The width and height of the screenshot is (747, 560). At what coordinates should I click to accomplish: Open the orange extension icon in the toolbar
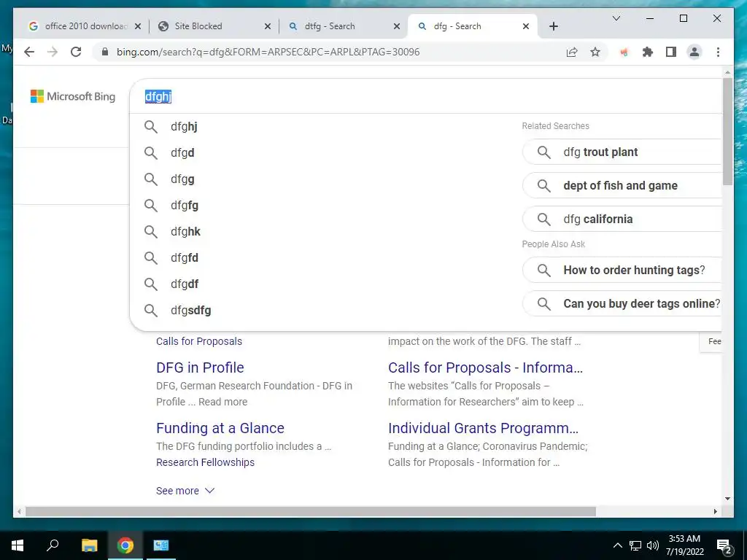point(624,52)
